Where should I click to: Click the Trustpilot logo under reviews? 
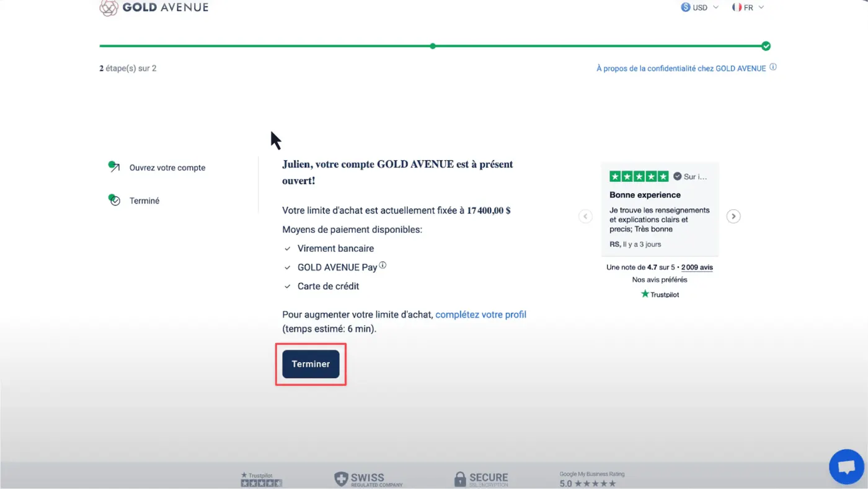tap(660, 294)
